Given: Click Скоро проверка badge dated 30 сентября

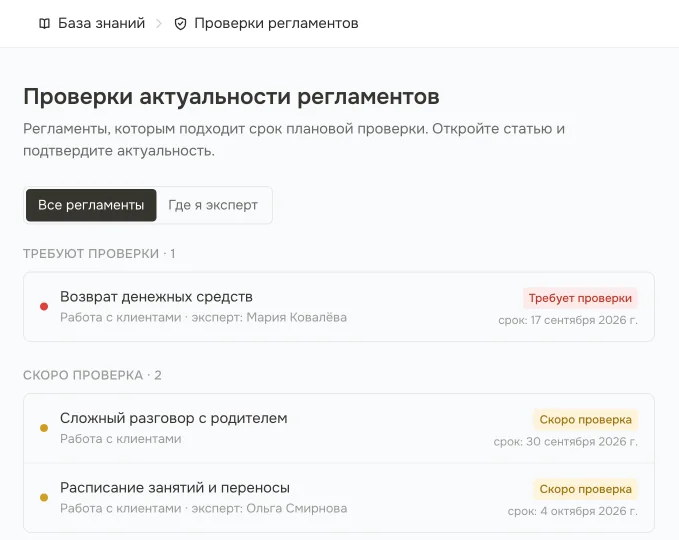Looking at the screenshot, I should (585, 420).
